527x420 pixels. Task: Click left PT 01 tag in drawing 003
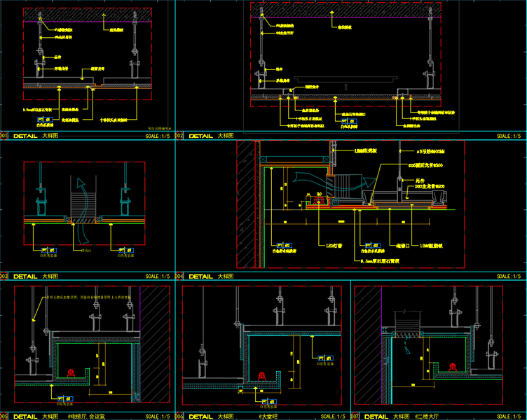tap(49, 250)
